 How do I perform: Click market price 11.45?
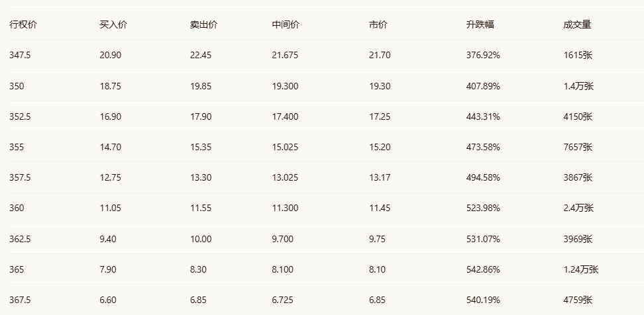pyautogui.click(x=380, y=208)
